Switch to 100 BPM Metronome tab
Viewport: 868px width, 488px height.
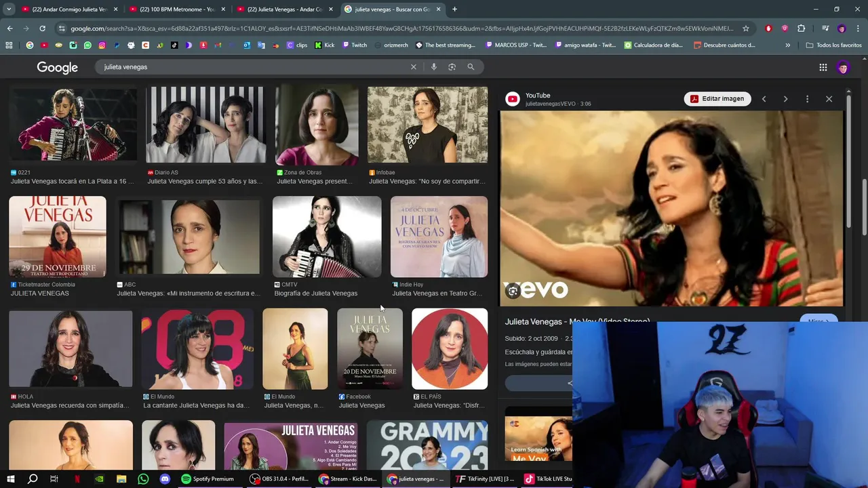[x=177, y=9]
